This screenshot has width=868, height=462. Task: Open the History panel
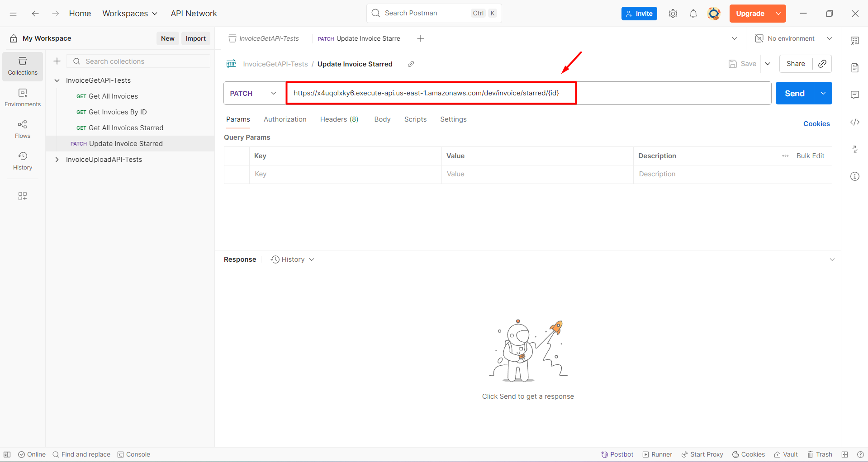pyautogui.click(x=22, y=161)
